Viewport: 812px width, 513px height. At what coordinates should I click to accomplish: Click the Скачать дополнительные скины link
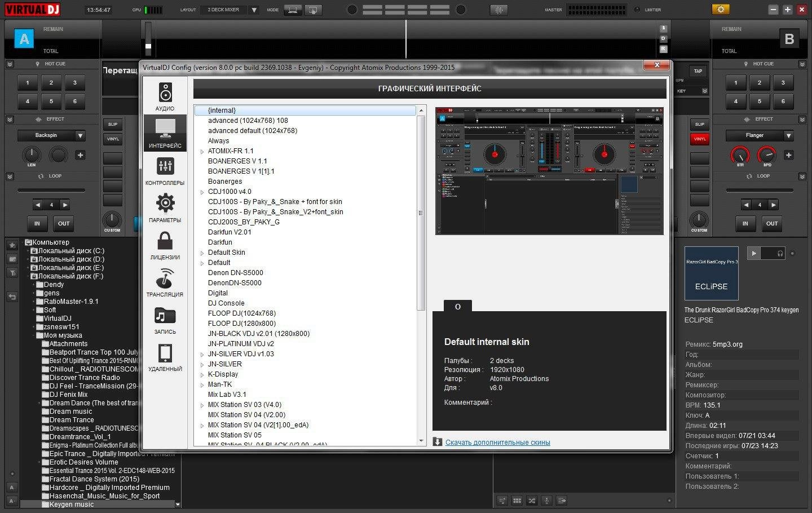point(498,443)
